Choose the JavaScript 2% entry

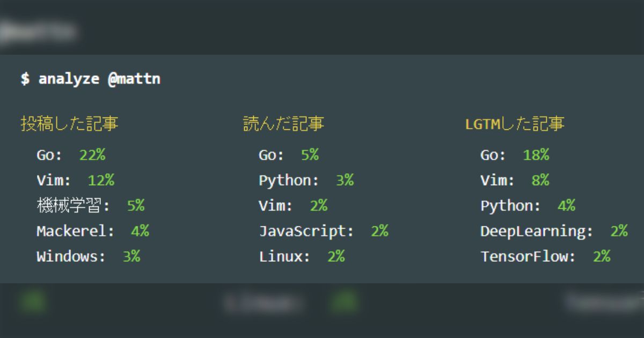point(323,231)
